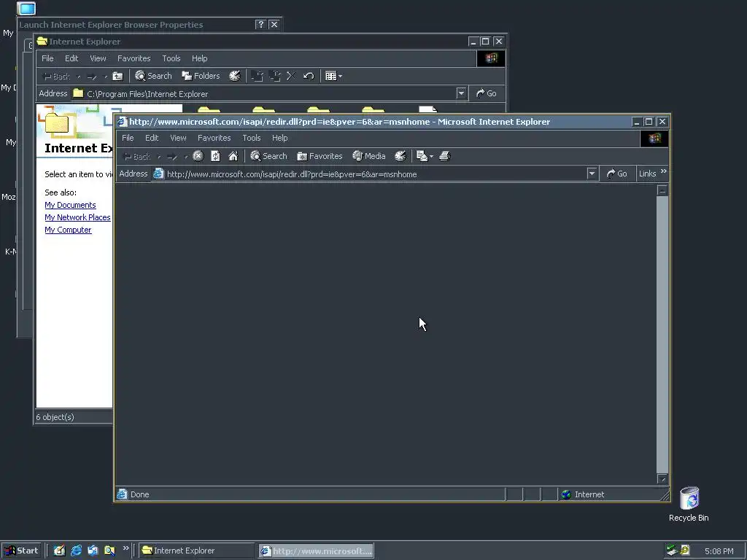
Task: Click the Up folder icon in the Explorer toolbar
Action: click(x=117, y=76)
